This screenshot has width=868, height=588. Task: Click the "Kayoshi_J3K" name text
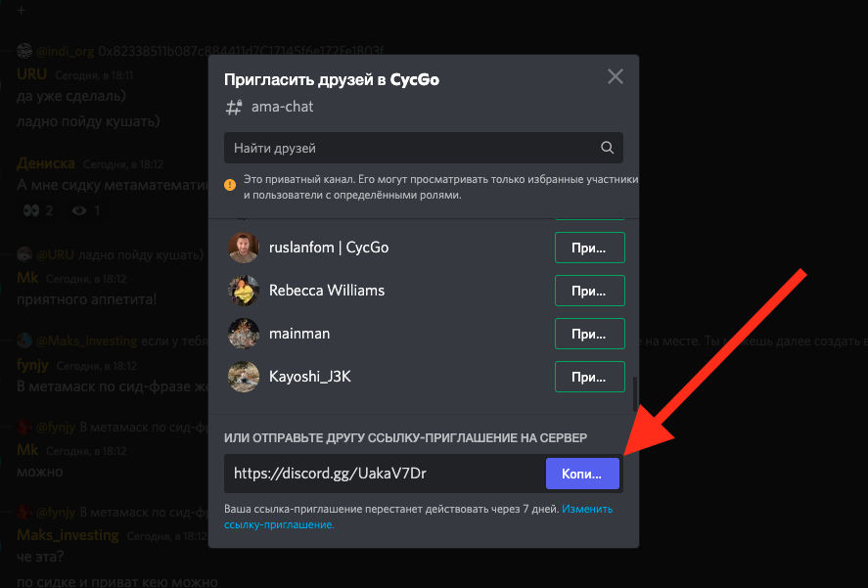(x=310, y=377)
